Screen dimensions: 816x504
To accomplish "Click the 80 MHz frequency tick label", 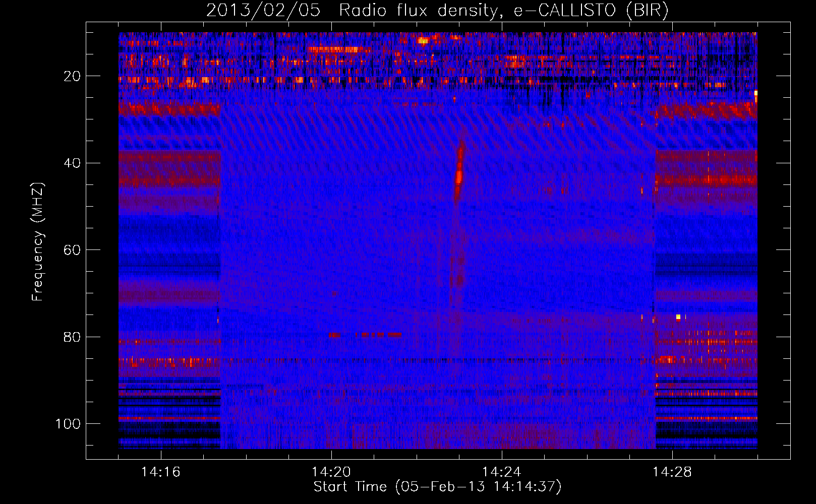I will point(73,337).
